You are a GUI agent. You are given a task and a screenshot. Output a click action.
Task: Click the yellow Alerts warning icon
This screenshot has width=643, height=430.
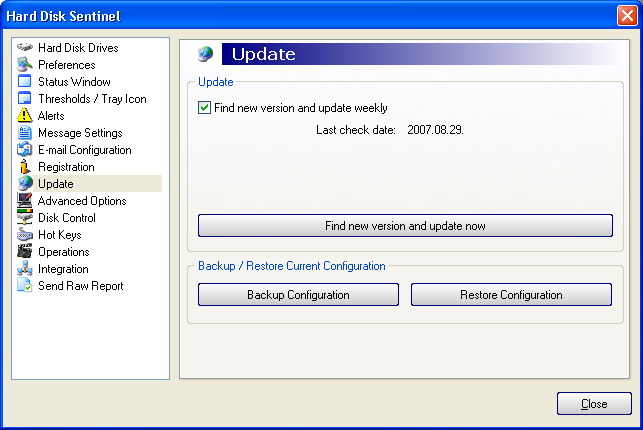[x=25, y=116]
